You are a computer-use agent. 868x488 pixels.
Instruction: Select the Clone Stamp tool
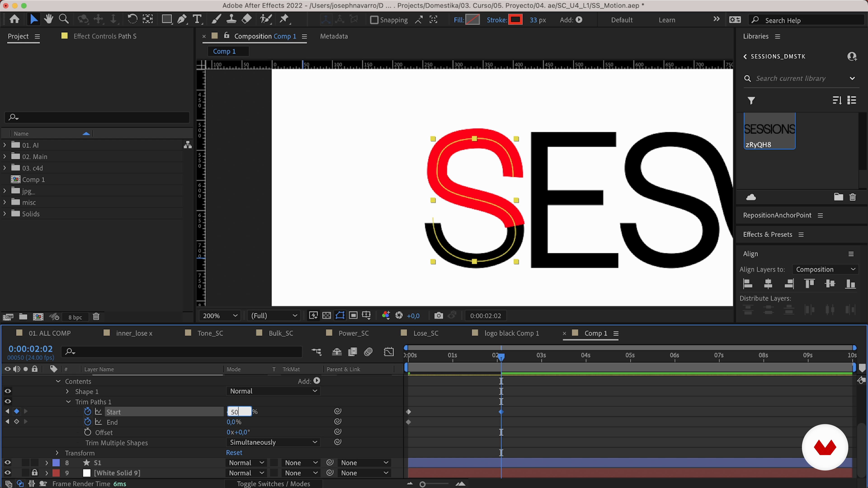(231, 19)
